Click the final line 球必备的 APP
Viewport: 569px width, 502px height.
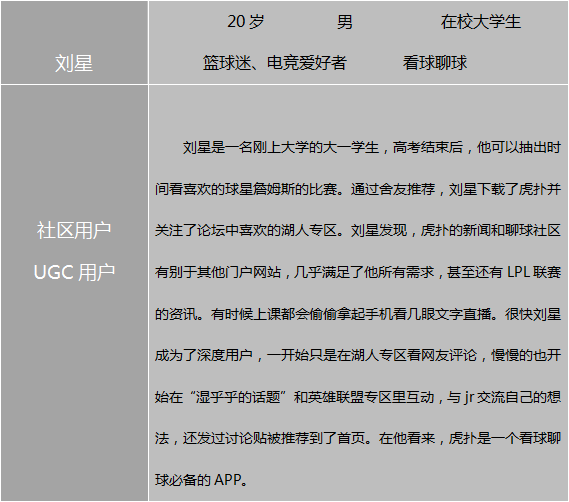point(202,480)
